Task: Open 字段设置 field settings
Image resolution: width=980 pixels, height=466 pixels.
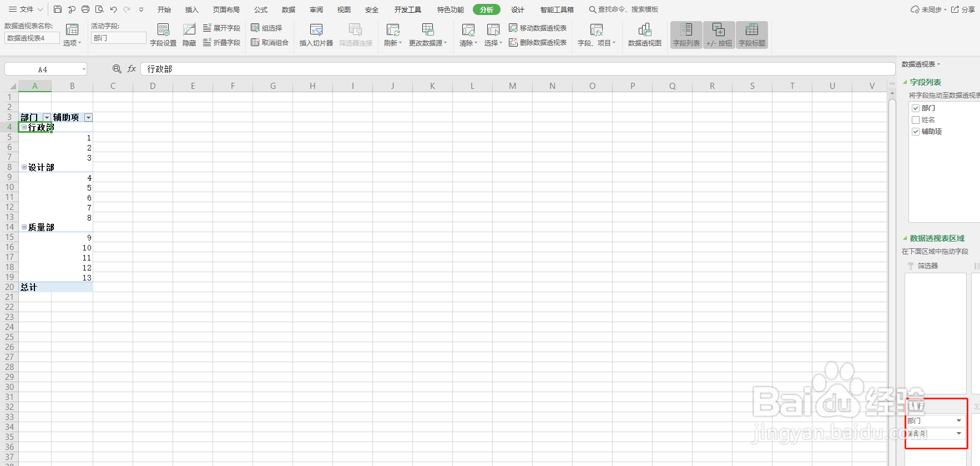Action: [163, 34]
